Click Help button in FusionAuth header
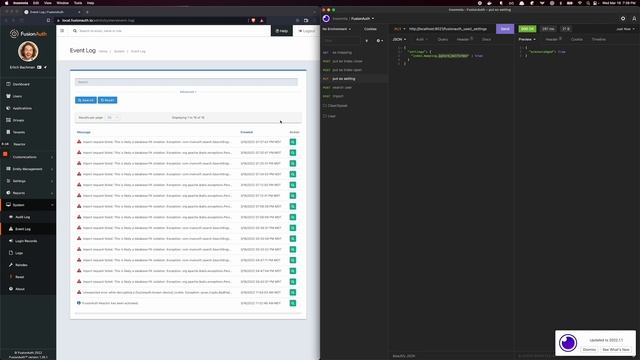Screen dimensions: 640x360 point(282,31)
